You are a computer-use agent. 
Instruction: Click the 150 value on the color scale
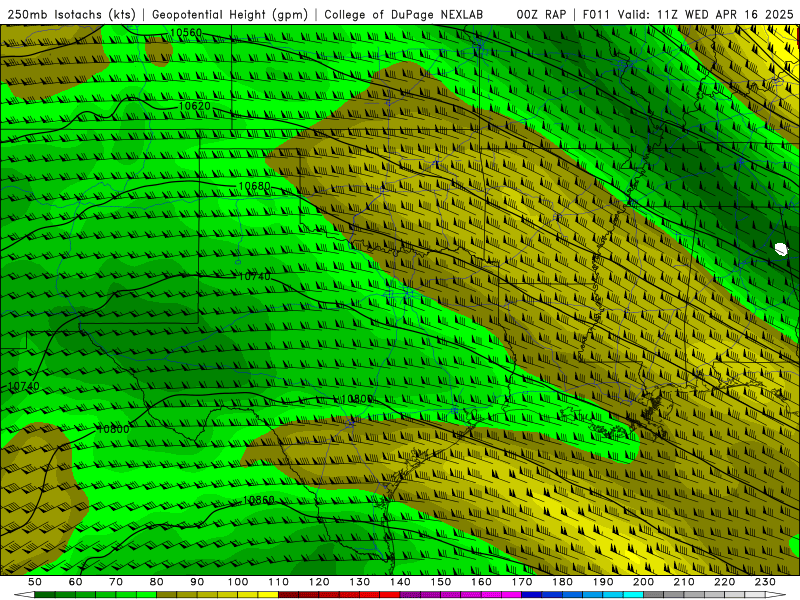point(441,582)
